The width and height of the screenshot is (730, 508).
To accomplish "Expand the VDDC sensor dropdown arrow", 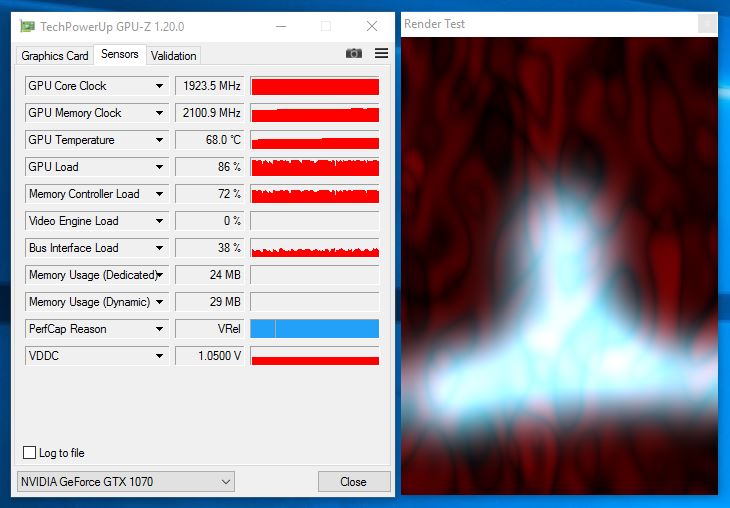I will pyautogui.click(x=159, y=356).
